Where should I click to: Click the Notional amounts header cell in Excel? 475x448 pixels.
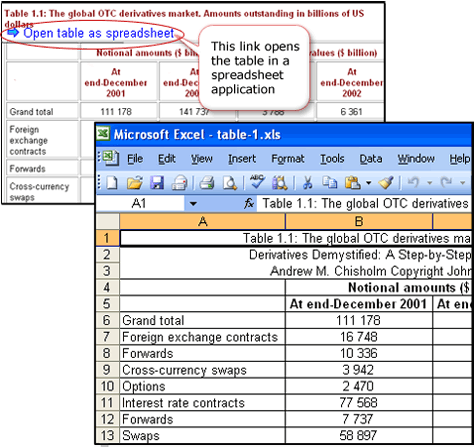pos(379,287)
